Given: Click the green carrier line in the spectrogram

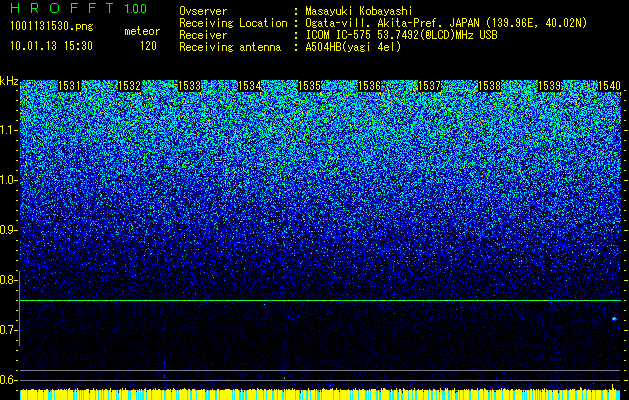Looking at the screenshot, I should [x=321, y=300].
